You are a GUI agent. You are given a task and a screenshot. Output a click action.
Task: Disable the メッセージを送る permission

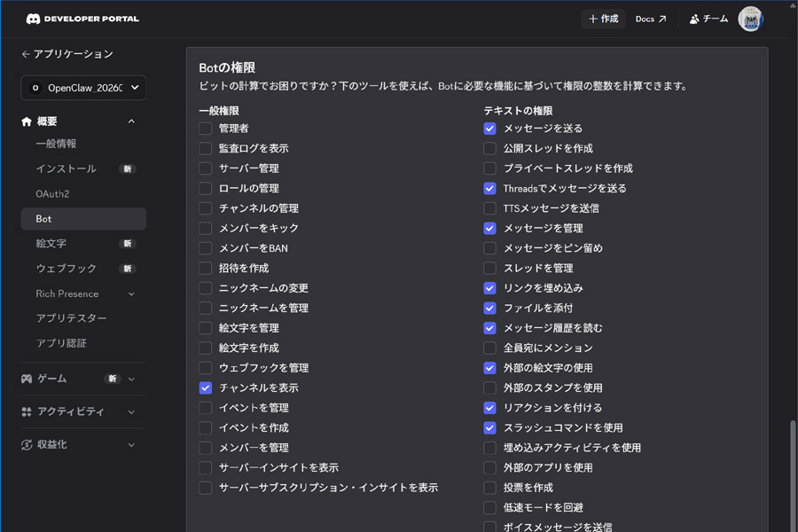pyautogui.click(x=489, y=128)
